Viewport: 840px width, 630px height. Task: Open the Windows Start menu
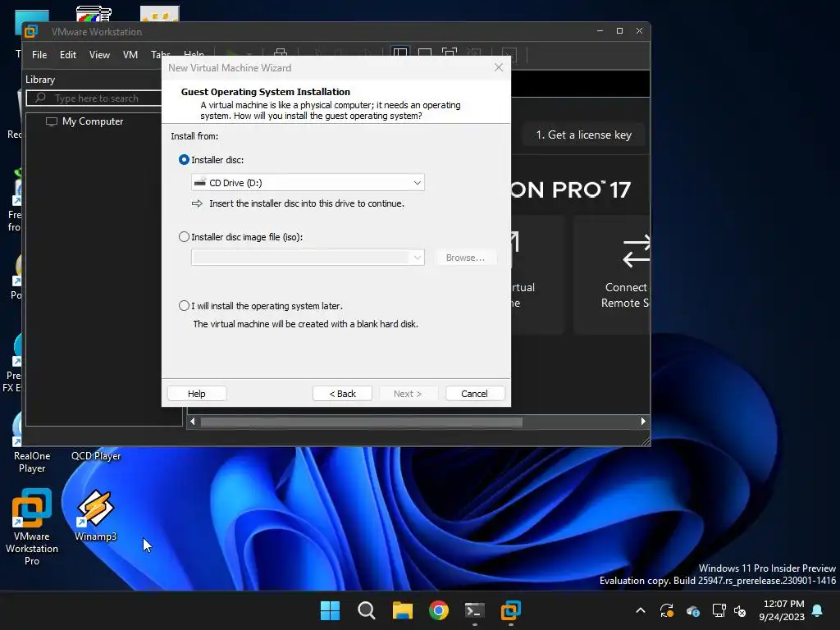point(330,610)
